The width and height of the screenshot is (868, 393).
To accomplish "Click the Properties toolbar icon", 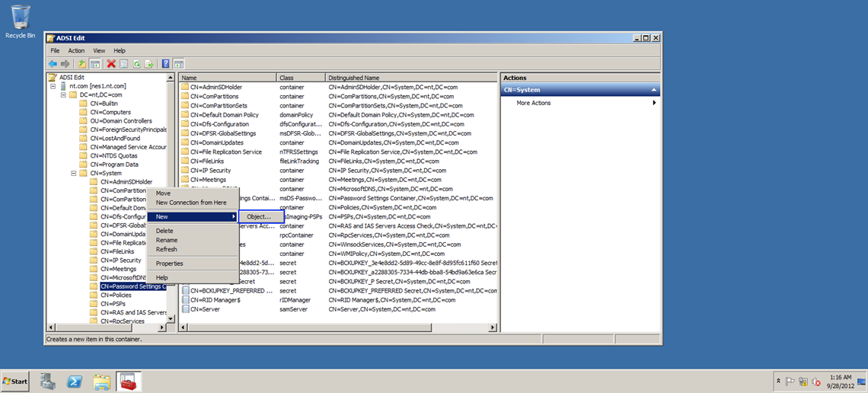I will point(124,64).
